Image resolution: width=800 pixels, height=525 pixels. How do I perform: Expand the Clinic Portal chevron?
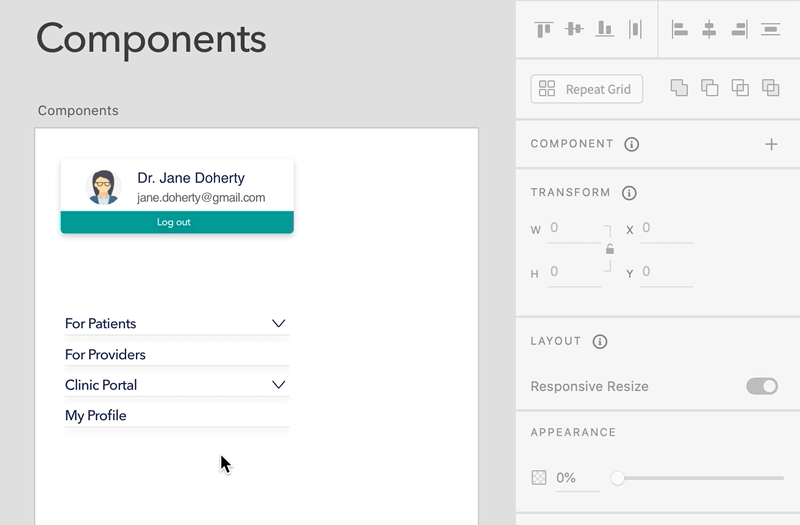click(x=279, y=385)
